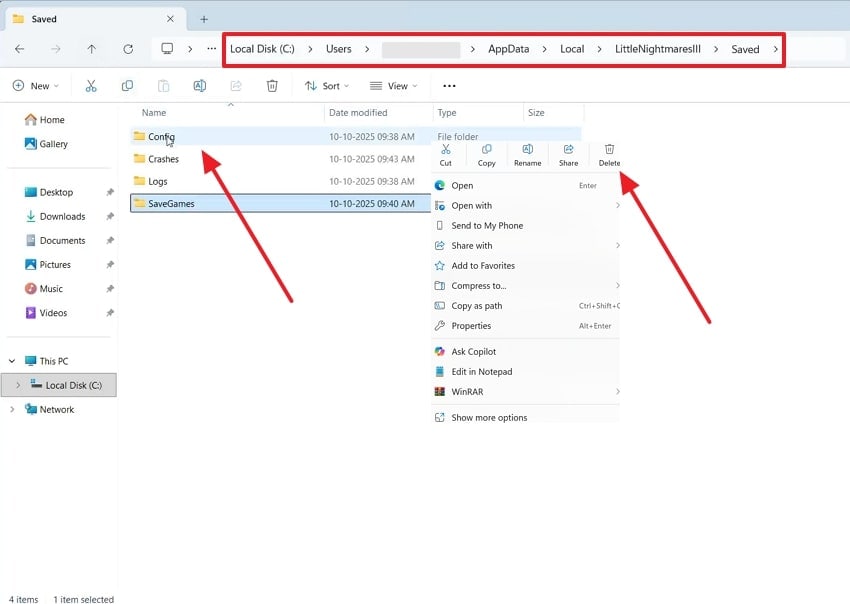Click Delete in the context menu
The width and height of the screenshot is (850, 604).
tap(609, 155)
